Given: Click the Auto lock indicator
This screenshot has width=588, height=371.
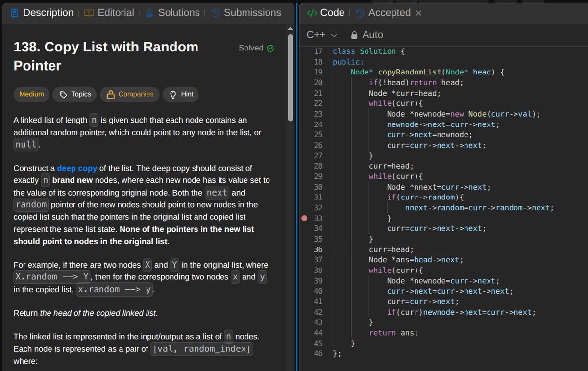Looking at the screenshot, I should [367, 35].
